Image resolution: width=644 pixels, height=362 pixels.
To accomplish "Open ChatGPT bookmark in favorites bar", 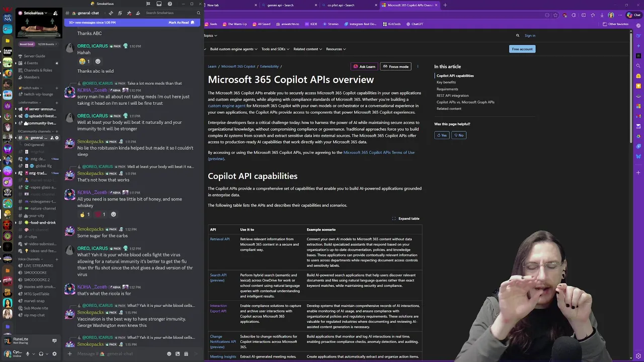I will (415, 24).
